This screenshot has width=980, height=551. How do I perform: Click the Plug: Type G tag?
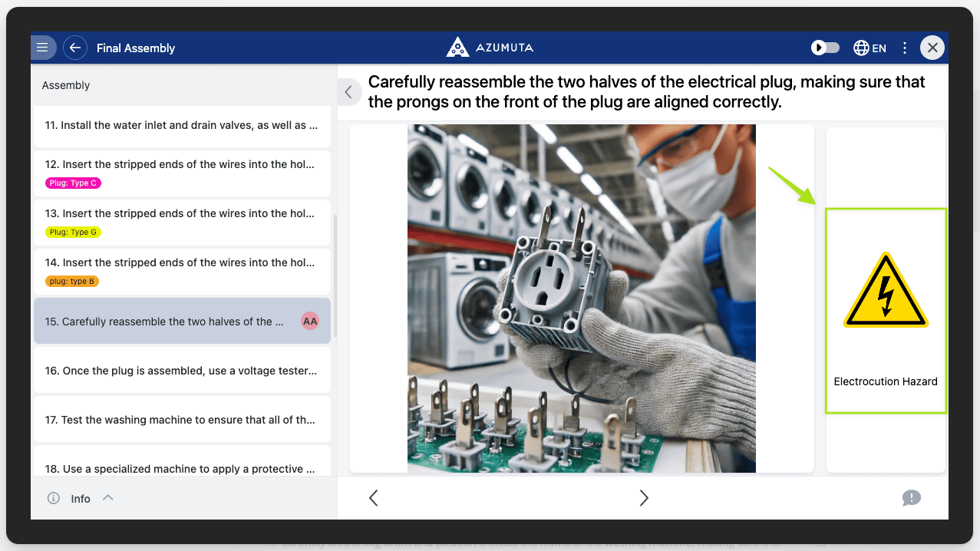pos(74,233)
